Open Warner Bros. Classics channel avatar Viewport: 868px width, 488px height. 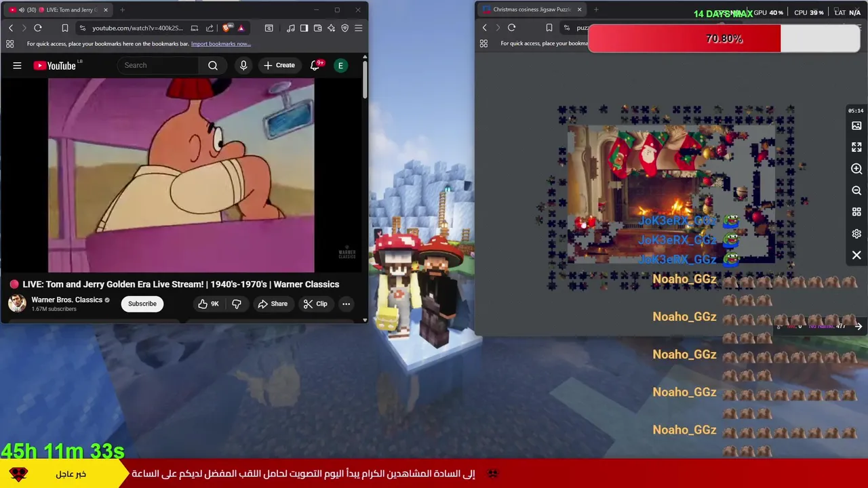pyautogui.click(x=17, y=303)
